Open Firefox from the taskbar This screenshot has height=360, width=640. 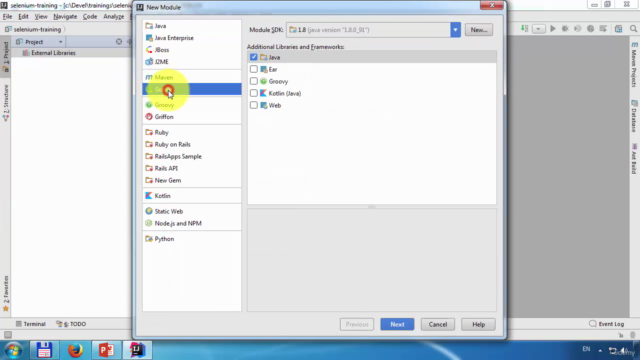pyautogui.click(x=75, y=350)
